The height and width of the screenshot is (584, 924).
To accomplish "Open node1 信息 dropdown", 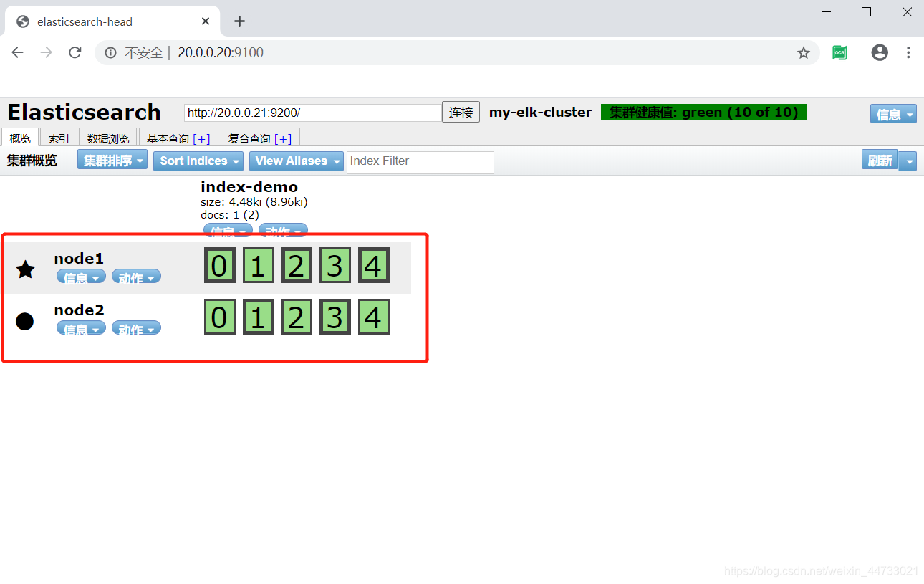I will 81,277.
